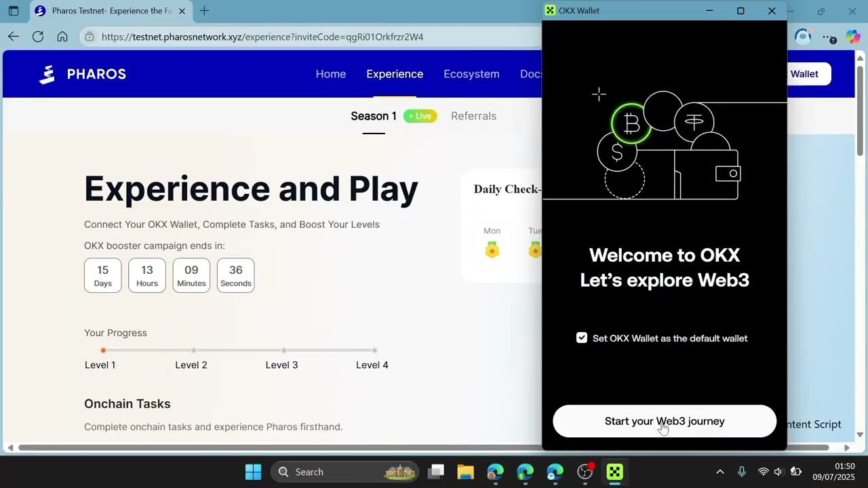Click Start your Web3 journey button

click(x=665, y=421)
